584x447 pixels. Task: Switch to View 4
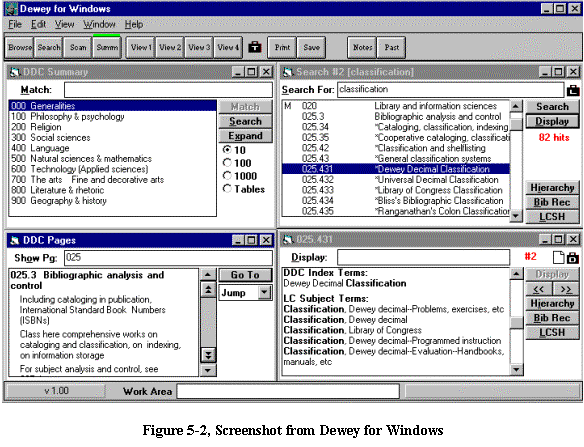click(228, 48)
